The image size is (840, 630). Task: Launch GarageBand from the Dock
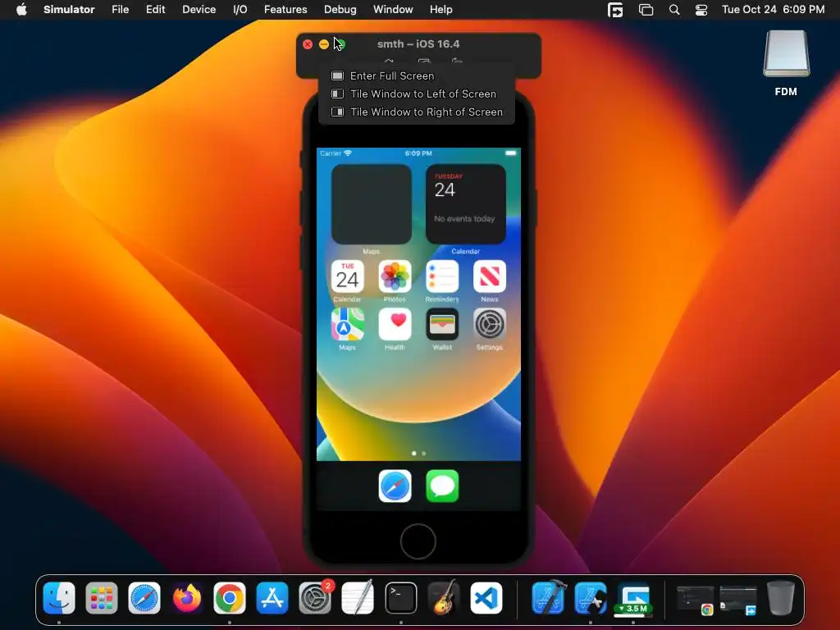click(x=444, y=598)
